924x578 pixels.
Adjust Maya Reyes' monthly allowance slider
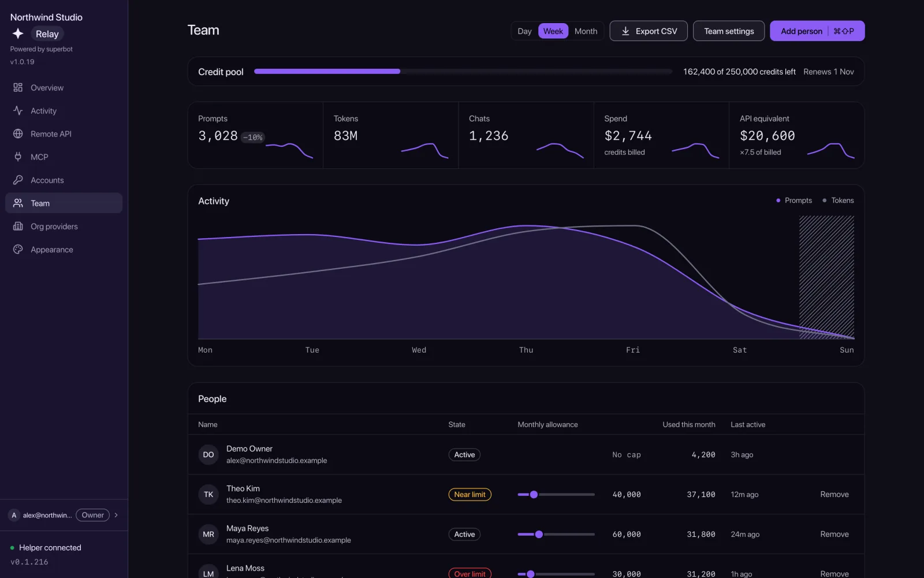(556, 534)
